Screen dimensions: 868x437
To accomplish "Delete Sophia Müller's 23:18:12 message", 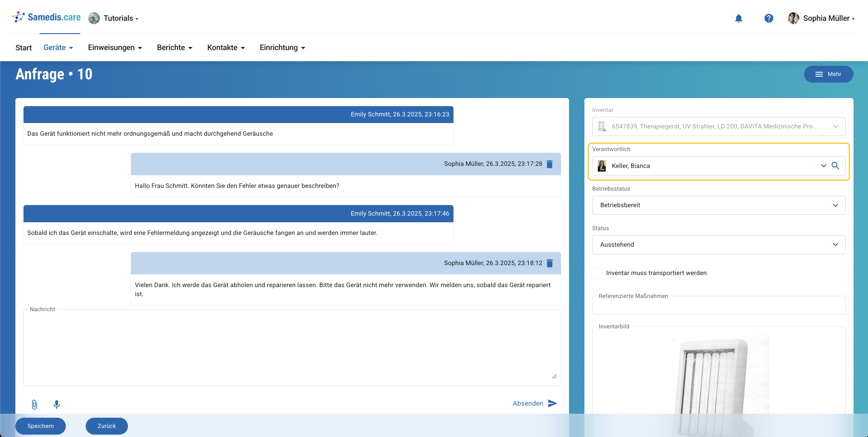I will [550, 263].
